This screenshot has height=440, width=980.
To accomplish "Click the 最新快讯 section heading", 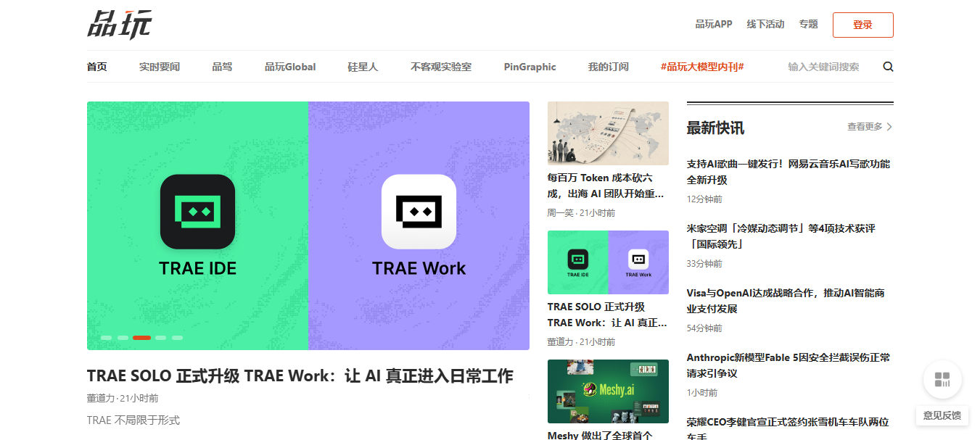I will click(x=715, y=128).
